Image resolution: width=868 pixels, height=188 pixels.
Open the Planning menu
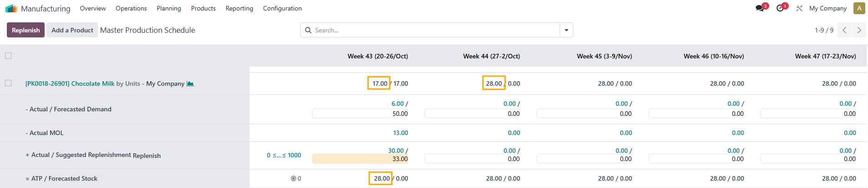pyautogui.click(x=168, y=8)
